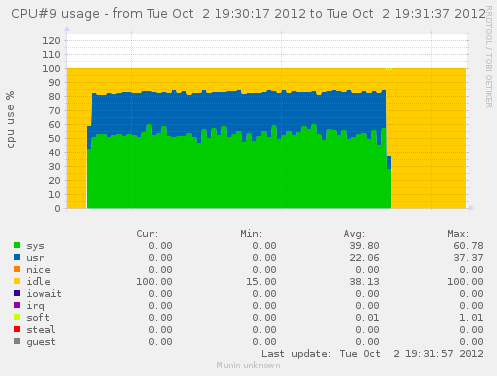This screenshot has height=376, width=497.
Task: Click the Munin unknown footer text
Action: 248,365
